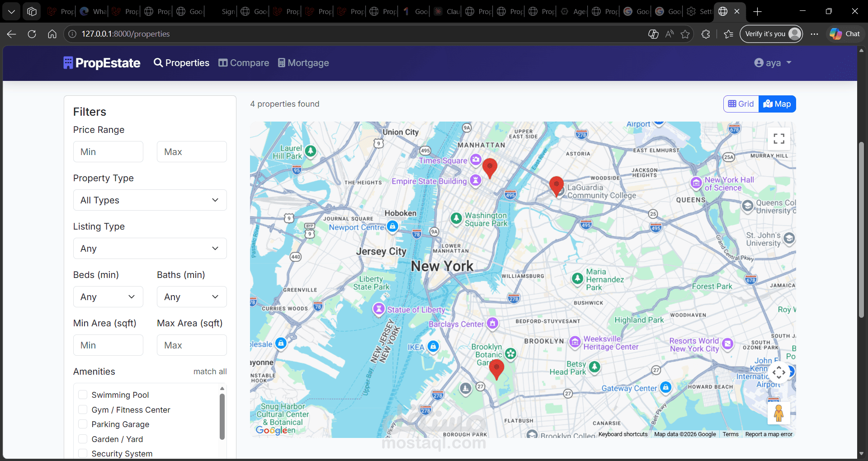Click the map camera controls icon
Screen dimensions: 868x461
(779, 373)
